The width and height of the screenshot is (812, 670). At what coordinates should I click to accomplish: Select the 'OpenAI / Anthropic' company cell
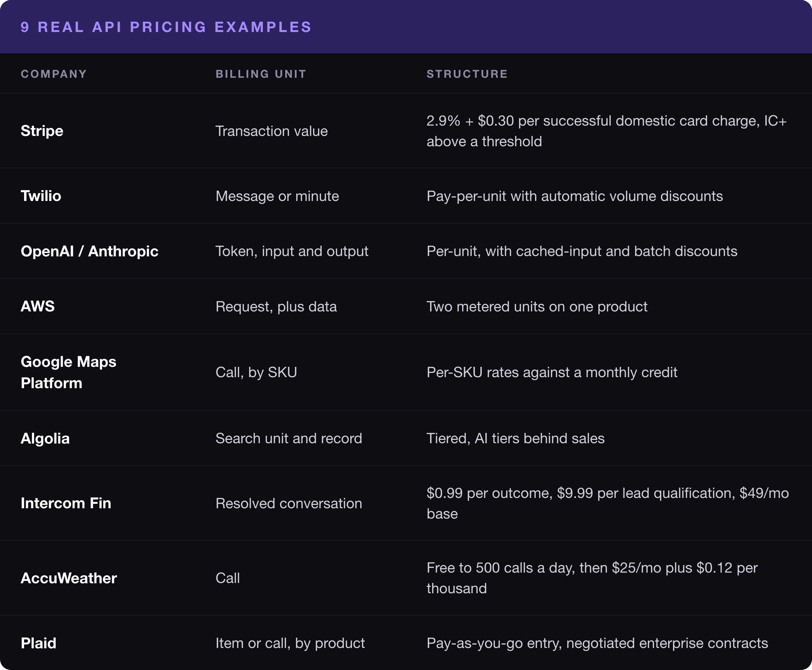pyautogui.click(x=89, y=251)
